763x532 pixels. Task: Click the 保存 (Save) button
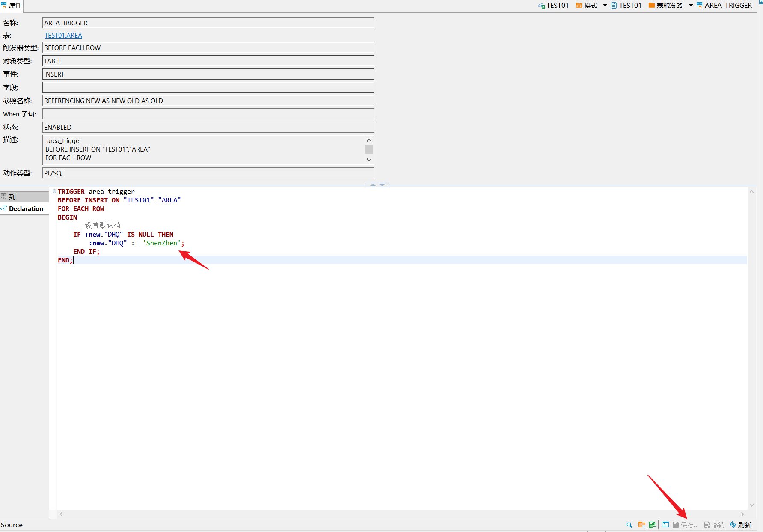685,525
